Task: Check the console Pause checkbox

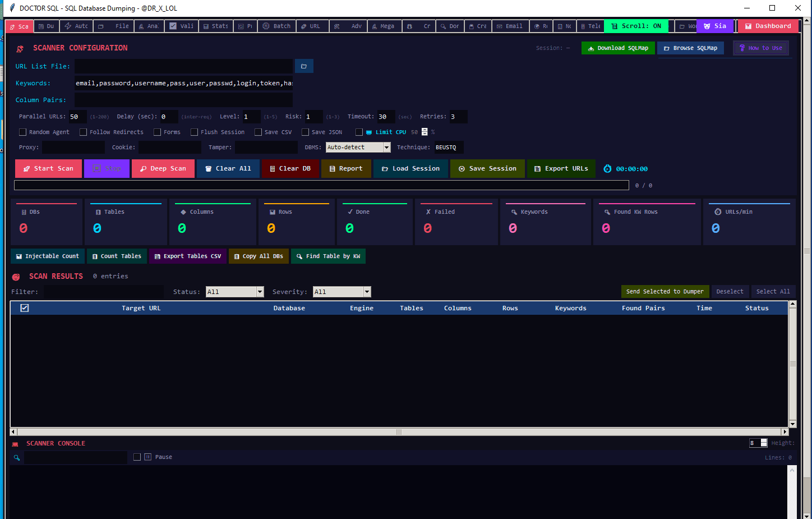Action: pyautogui.click(x=137, y=457)
